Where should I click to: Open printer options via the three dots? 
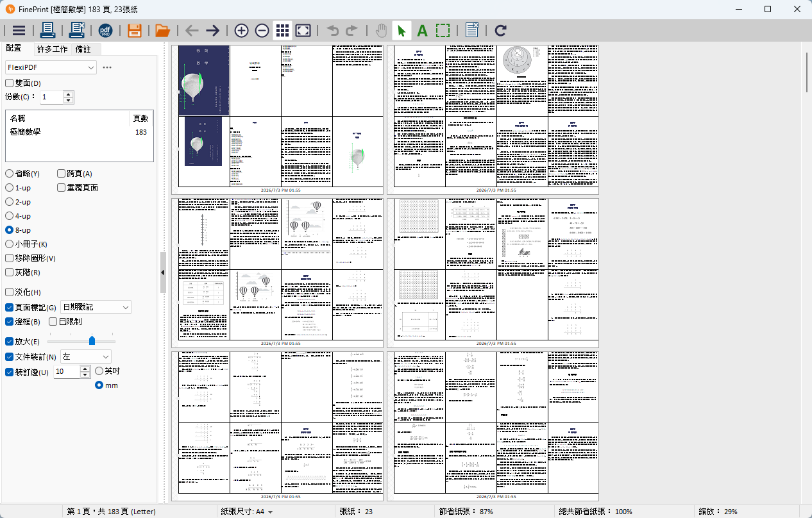point(107,67)
